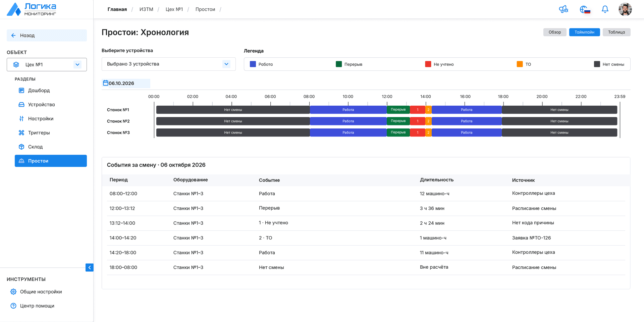Open Дашборд in the sidebar
Image resolution: width=644 pixels, height=322 pixels.
pos(51,91)
